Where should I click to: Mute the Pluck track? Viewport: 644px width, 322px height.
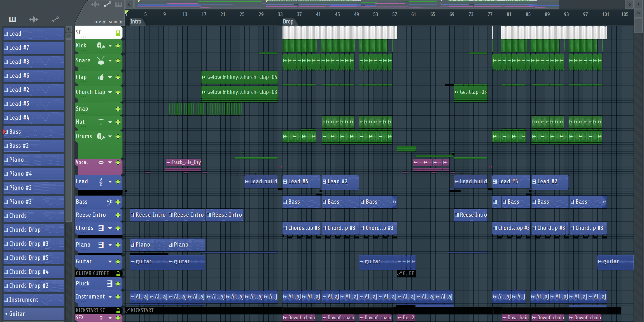coord(118,284)
